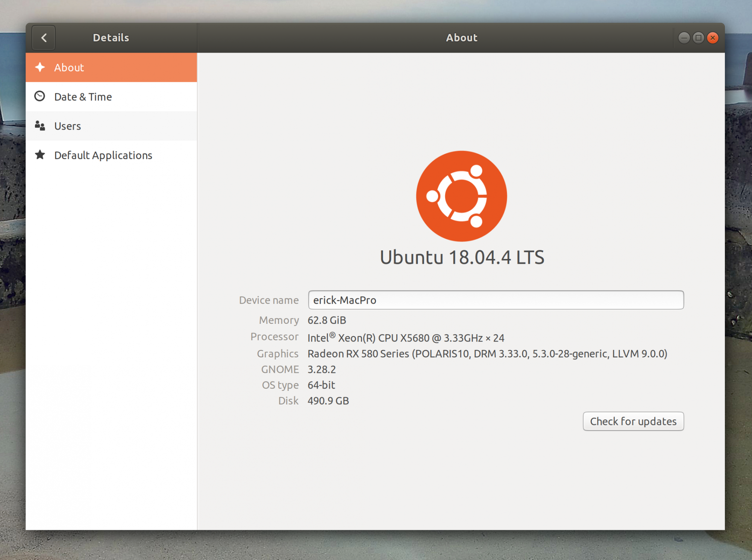The image size is (752, 560).
Task: Click the sparkle icon beside About
Action: click(40, 67)
